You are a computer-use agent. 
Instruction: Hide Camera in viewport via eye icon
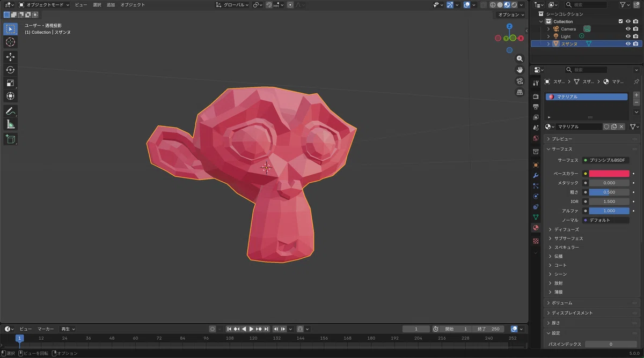pos(628,29)
